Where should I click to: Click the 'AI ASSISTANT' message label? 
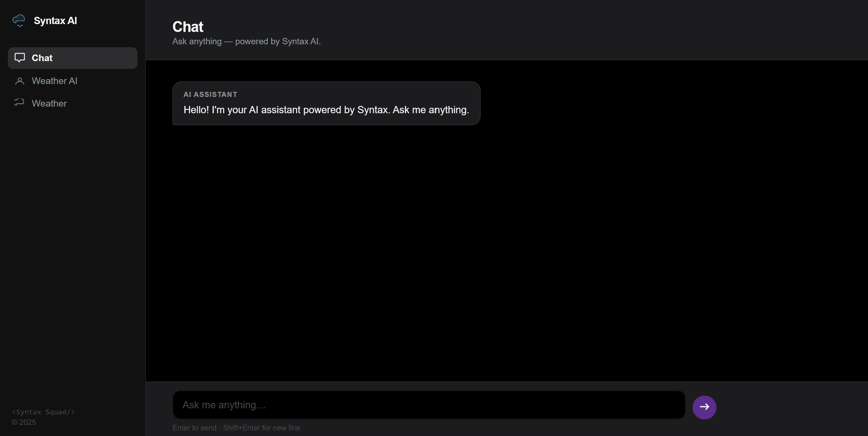(210, 95)
